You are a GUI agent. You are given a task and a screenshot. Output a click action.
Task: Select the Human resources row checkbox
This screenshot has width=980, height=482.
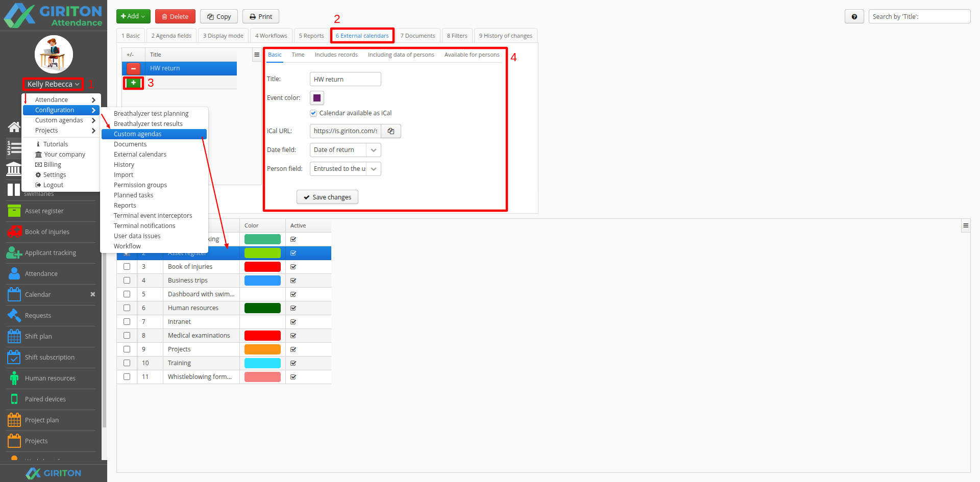127,308
